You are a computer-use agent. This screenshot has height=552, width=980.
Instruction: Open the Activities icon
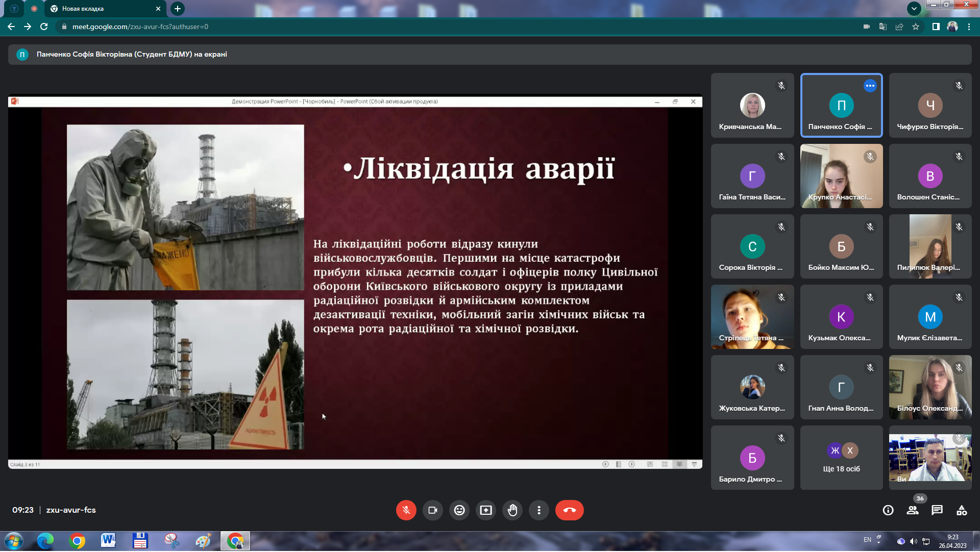pyautogui.click(x=962, y=510)
